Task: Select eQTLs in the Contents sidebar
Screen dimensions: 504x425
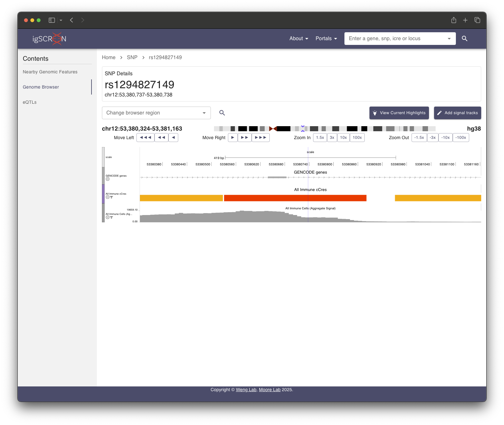Action: (x=30, y=102)
